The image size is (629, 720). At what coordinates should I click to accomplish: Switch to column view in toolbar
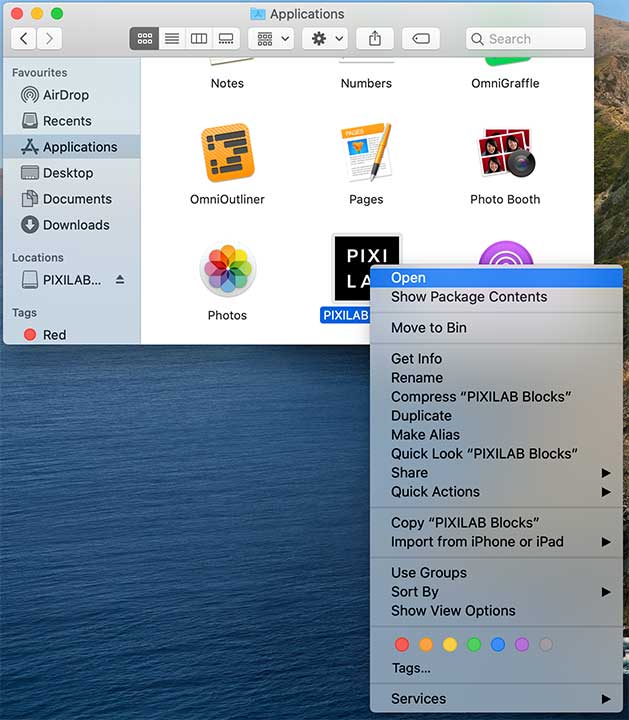click(199, 39)
